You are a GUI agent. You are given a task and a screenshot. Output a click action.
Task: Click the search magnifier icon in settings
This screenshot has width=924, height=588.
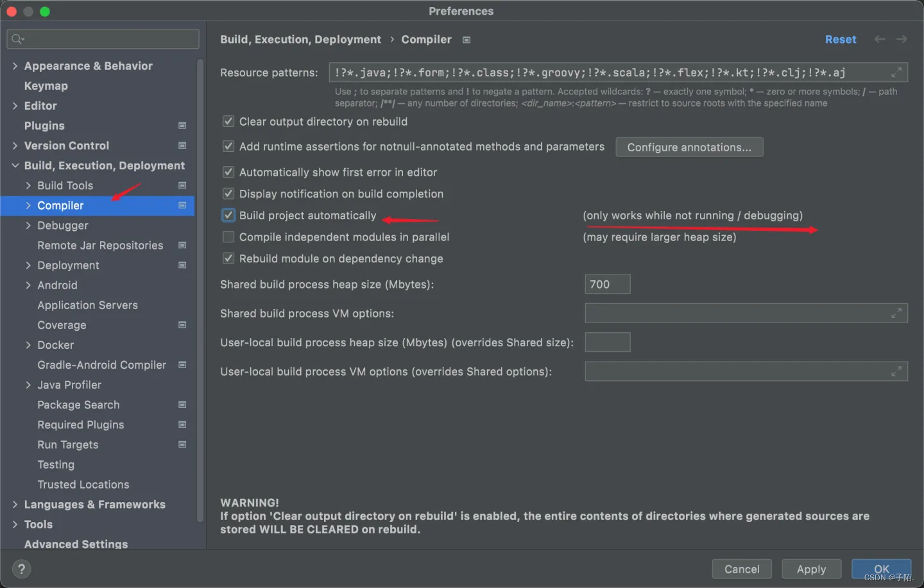[17, 39]
